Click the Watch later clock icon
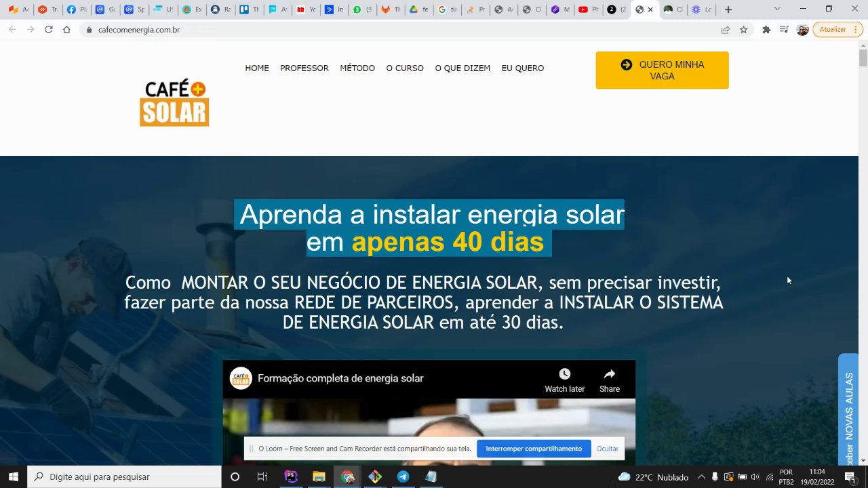The height and width of the screenshot is (488, 868). click(x=564, y=374)
